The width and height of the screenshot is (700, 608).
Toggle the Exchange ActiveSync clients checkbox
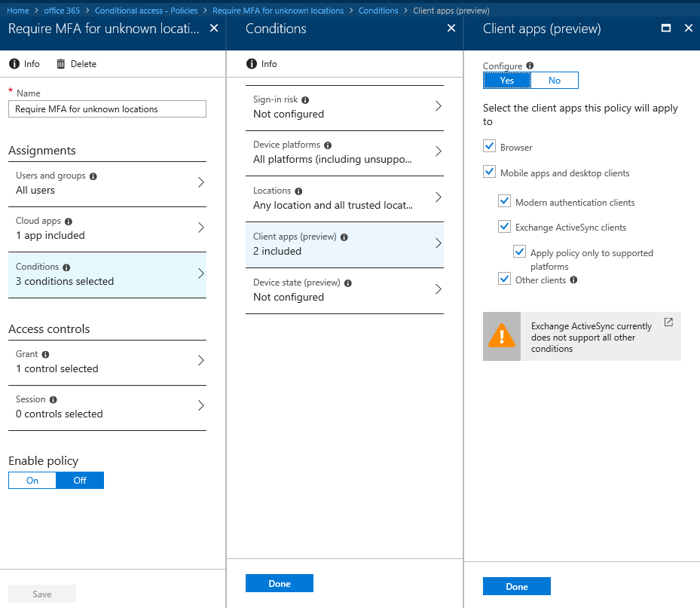point(504,226)
